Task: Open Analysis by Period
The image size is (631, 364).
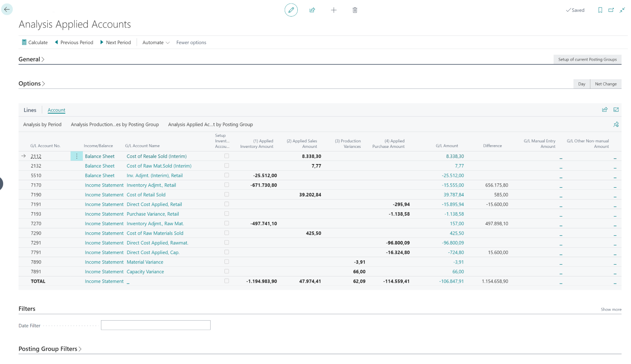Action: click(42, 124)
